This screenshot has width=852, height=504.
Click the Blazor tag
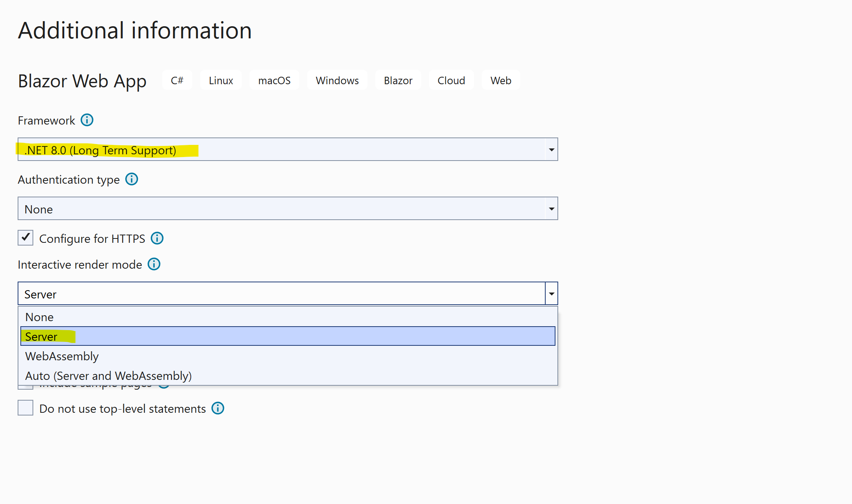[398, 80]
